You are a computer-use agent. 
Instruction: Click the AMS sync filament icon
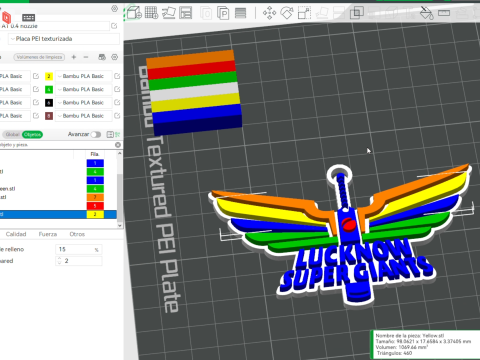pos(102,57)
